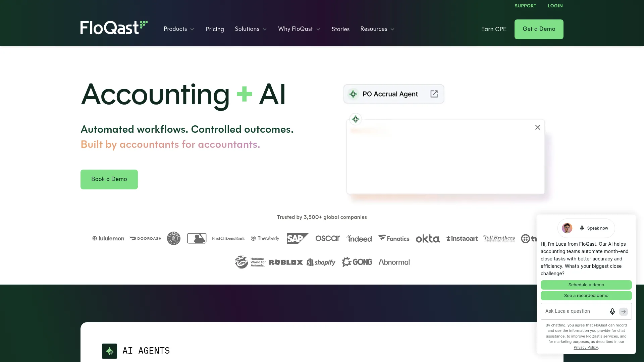Click the Roblox logo
Viewport: 644px width, 362px height.
pyautogui.click(x=286, y=262)
